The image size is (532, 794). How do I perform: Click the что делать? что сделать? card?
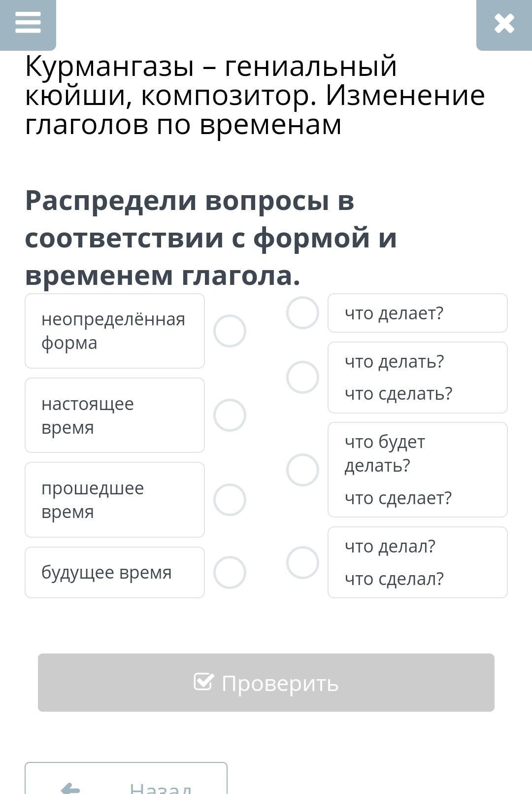(418, 378)
